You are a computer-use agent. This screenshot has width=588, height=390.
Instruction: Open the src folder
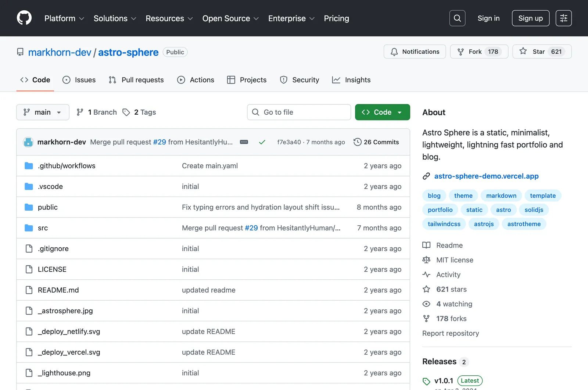tap(43, 228)
